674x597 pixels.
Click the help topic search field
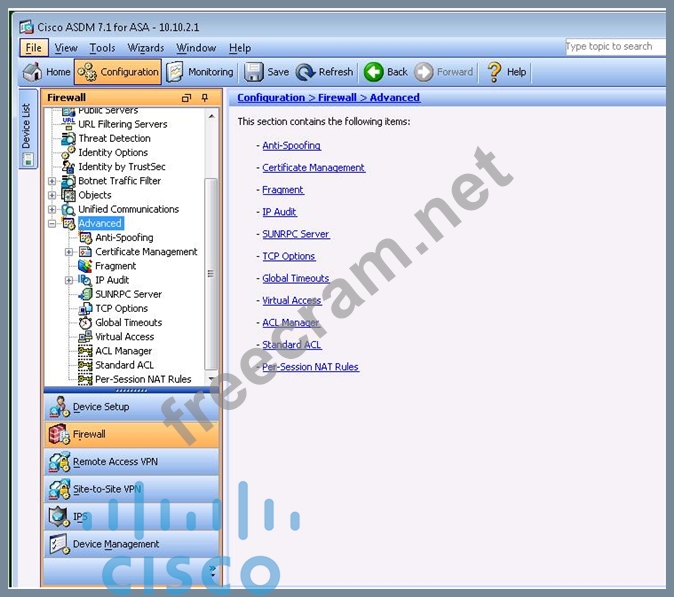[611, 46]
